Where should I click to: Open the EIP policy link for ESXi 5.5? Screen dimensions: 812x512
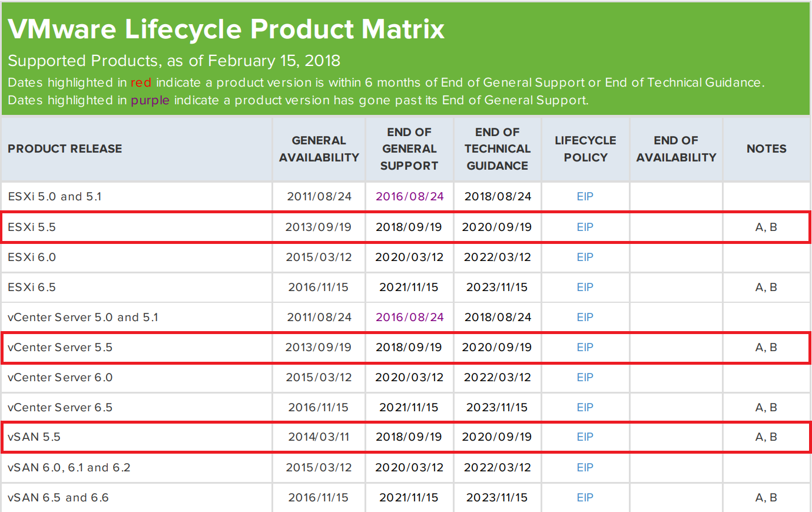click(585, 227)
